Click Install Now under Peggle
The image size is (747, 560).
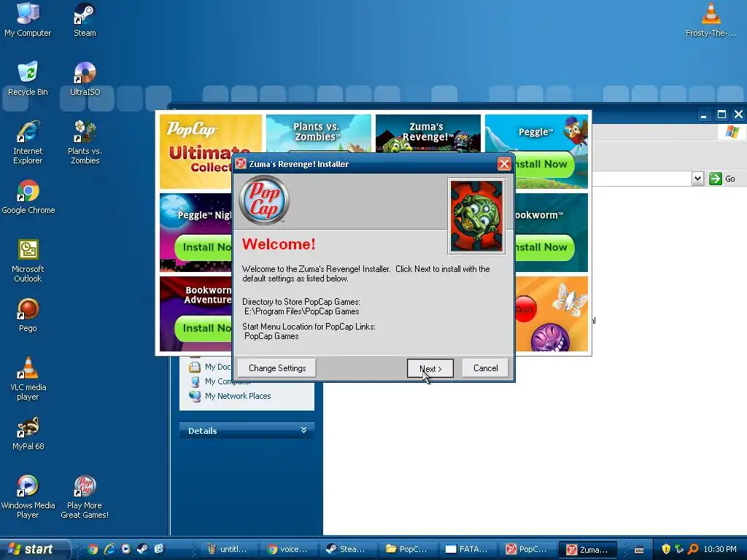coord(544,164)
